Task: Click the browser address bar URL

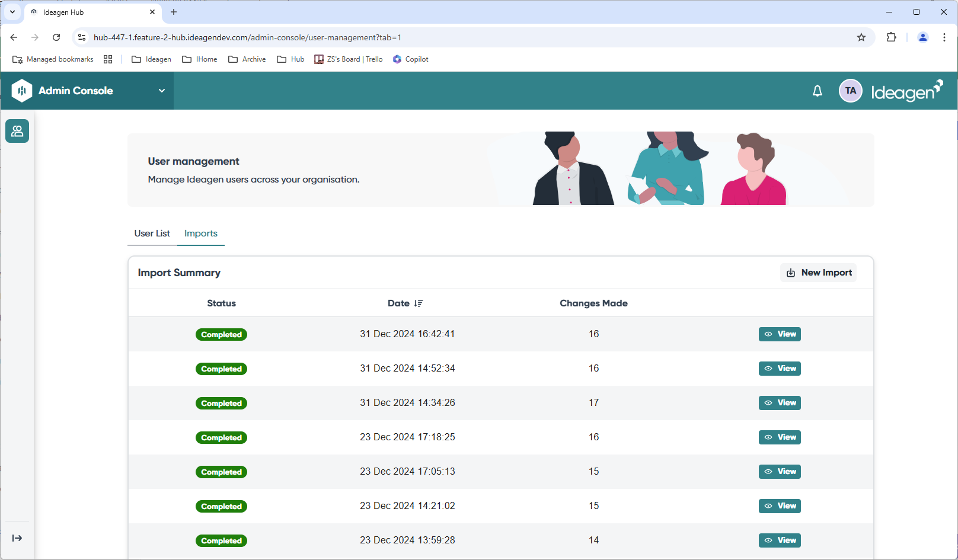Action: click(247, 37)
